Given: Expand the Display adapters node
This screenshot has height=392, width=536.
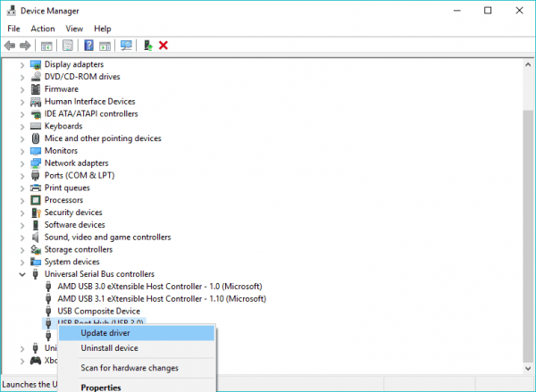Looking at the screenshot, I should (x=22, y=65).
